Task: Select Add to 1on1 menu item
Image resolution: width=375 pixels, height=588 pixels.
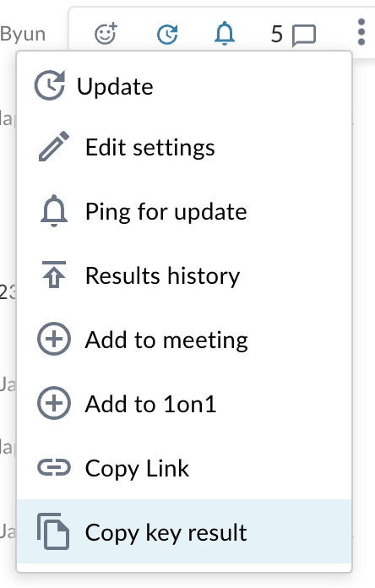Action: (x=184, y=404)
